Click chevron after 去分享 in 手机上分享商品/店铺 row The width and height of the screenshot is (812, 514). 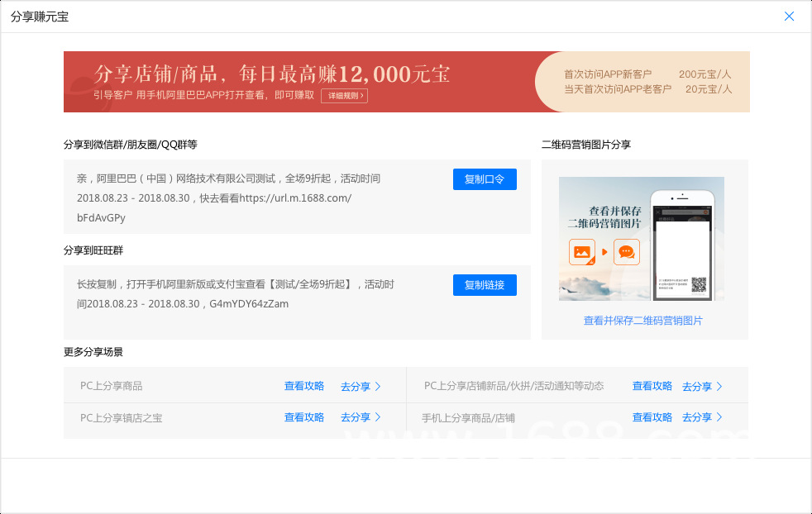[719, 417]
